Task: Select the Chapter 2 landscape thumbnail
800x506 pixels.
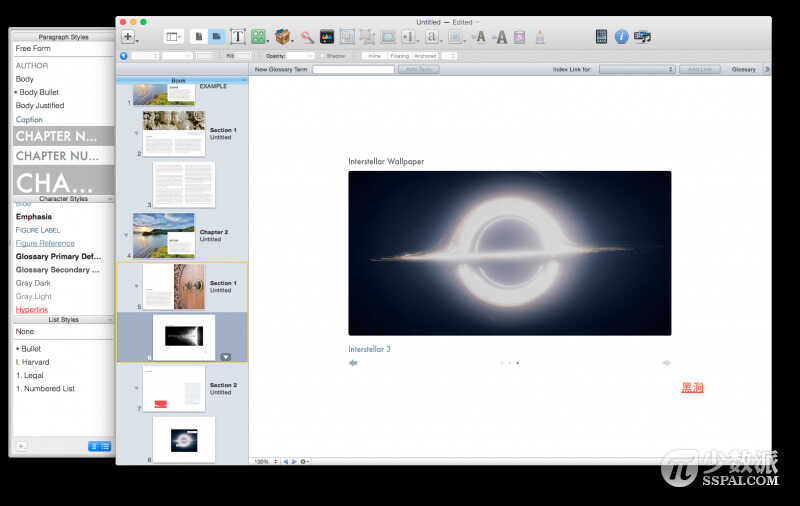Action: tap(164, 236)
